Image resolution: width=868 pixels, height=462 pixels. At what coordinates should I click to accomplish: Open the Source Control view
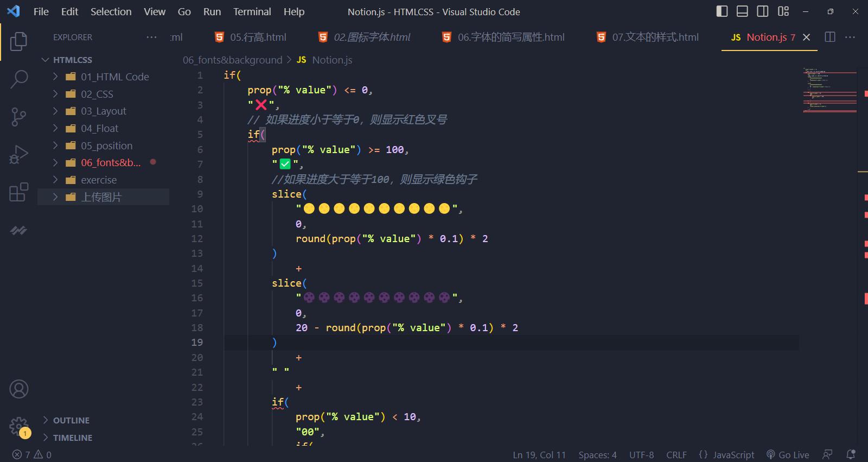(19, 117)
